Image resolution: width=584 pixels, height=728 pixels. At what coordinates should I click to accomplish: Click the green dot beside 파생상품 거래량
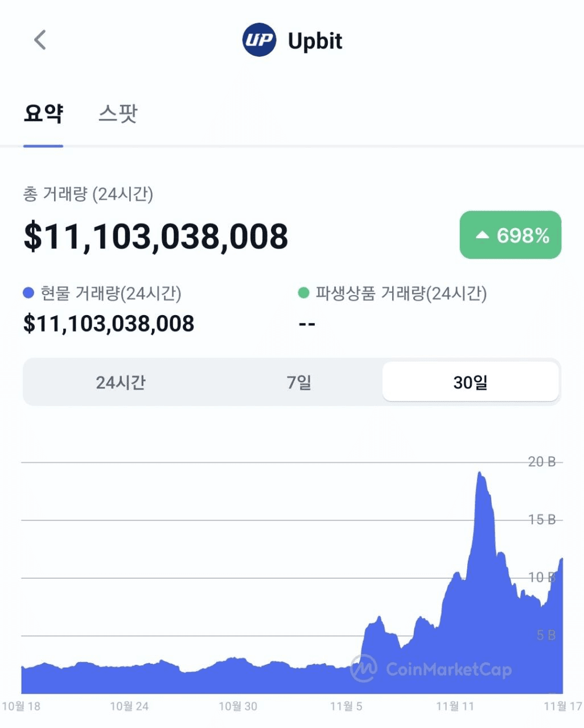tap(304, 293)
